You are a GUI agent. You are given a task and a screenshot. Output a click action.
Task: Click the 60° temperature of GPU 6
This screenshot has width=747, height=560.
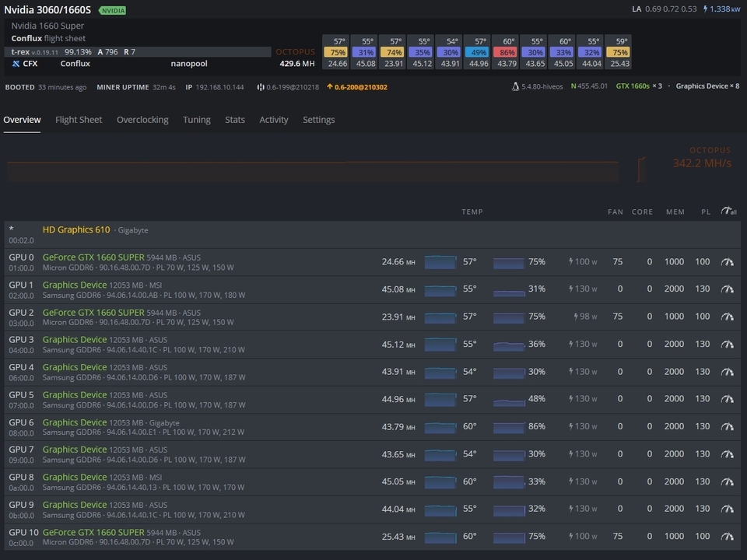(470, 427)
